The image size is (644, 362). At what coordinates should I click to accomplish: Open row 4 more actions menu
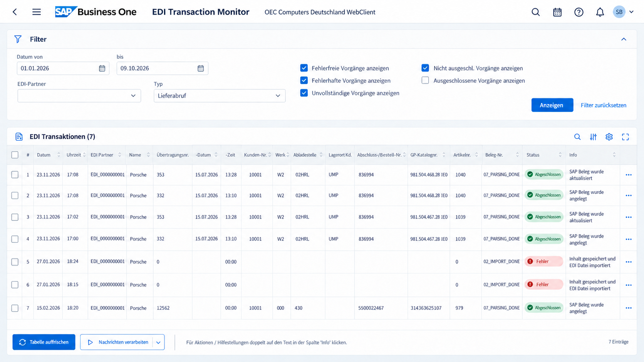tap(629, 239)
